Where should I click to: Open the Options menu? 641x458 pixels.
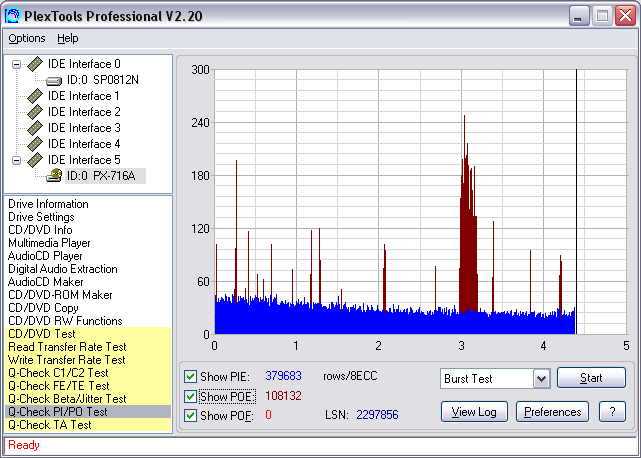click(x=27, y=38)
